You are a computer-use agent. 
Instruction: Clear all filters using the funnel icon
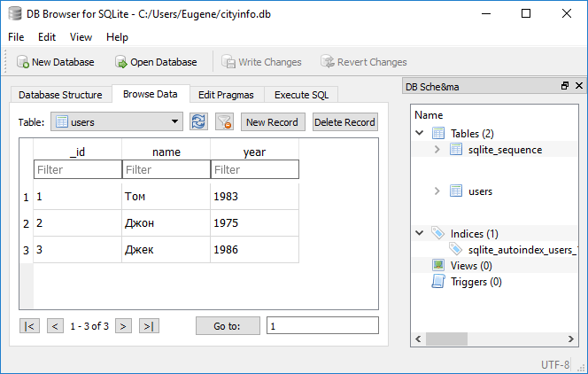[224, 122]
